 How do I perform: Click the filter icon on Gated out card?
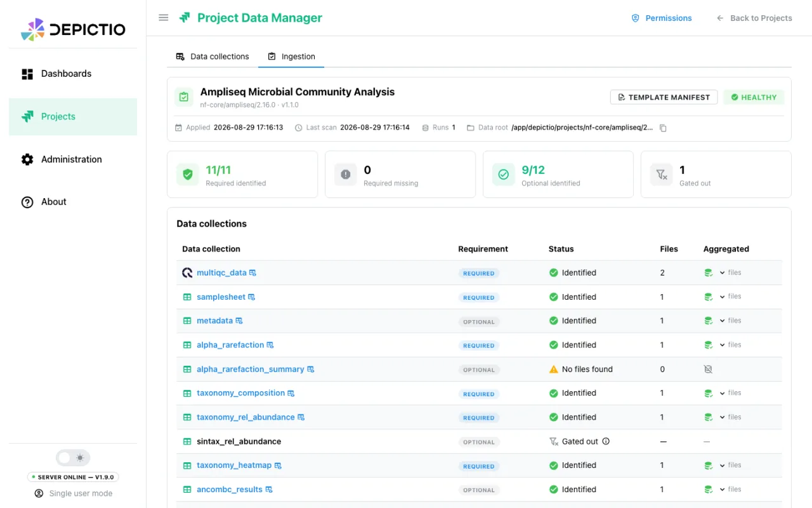pyautogui.click(x=661, y=175)
